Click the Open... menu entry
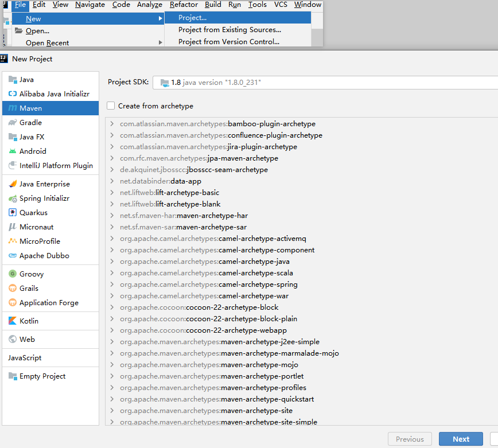 click(88, 31)
